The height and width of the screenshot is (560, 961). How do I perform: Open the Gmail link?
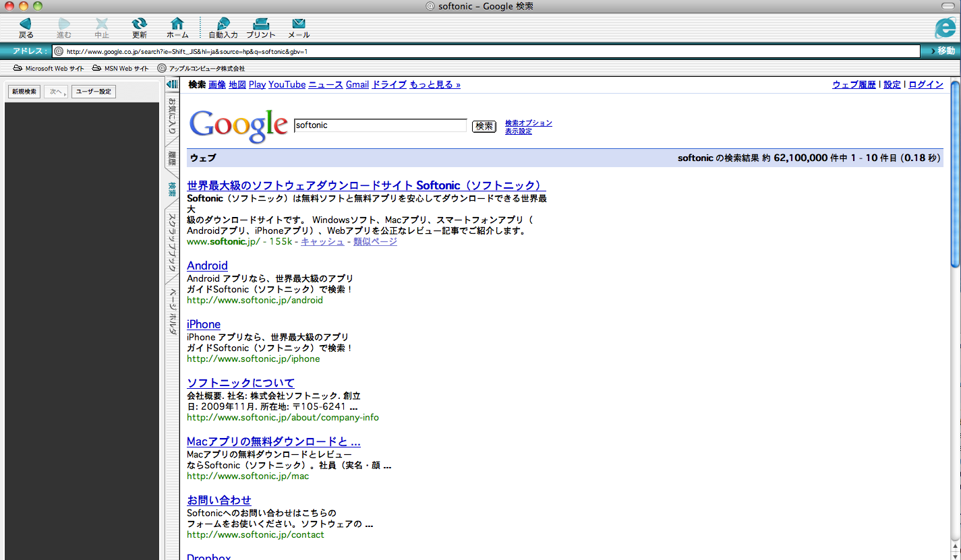(x=357, y=85)
